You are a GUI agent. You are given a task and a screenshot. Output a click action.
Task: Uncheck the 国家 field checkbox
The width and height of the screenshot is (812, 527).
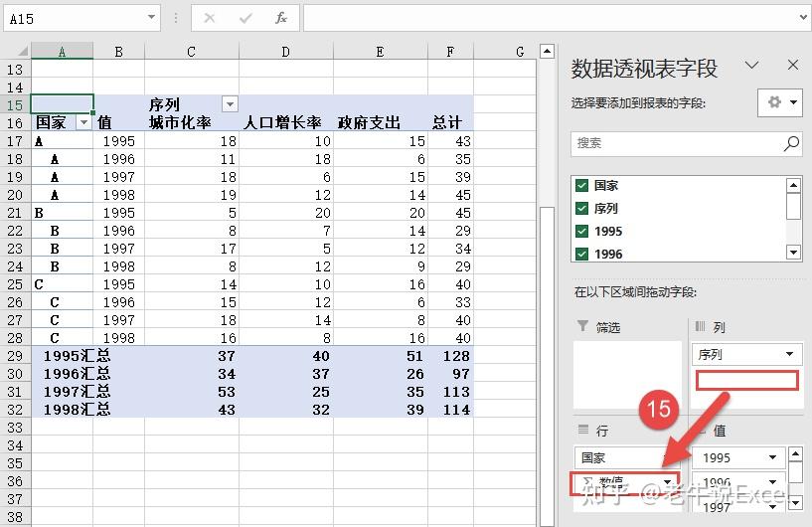(x=582, y=186)
